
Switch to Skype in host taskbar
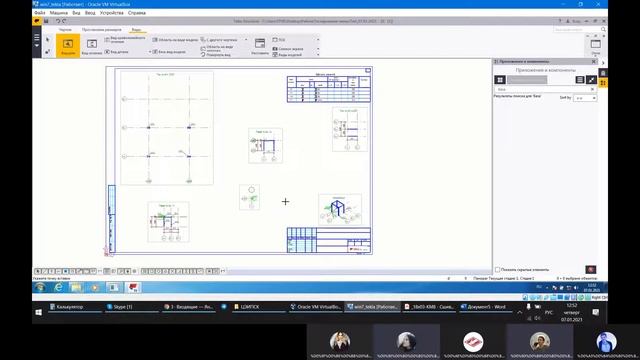coord(131,307)
